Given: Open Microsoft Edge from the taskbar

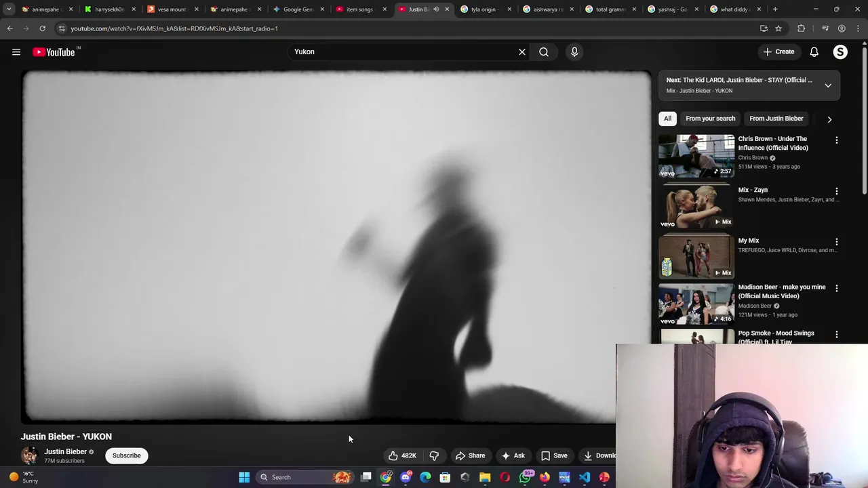Looking at the screenshot, I should [x=425, y=477].
